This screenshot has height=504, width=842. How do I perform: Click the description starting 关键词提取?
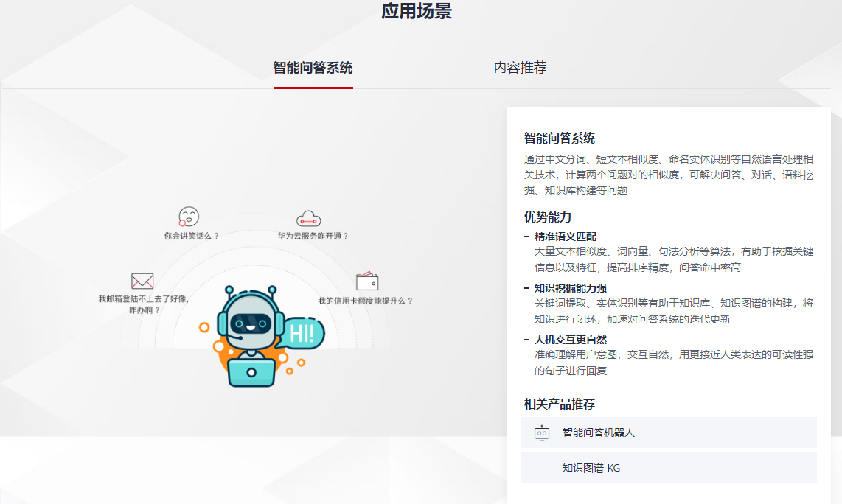tap(673, 311)
